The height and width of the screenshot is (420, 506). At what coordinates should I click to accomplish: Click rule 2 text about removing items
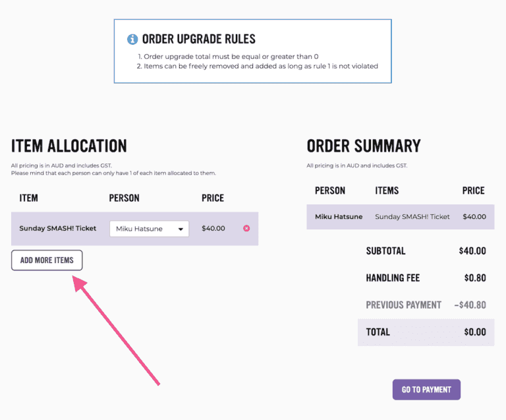click(x=260, y=66)
